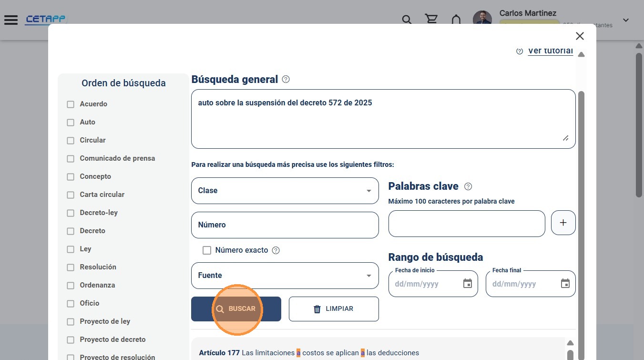644x360 pixels.
Task: Open the shopping cart
Action: [x=431, y=20]
